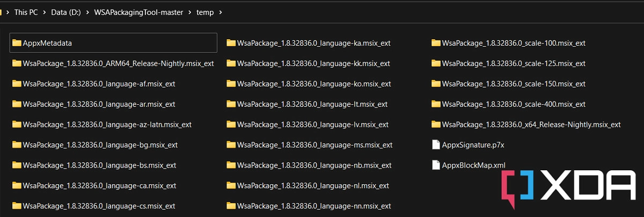Select the scale-400.msix_ext folder name

[514, 104]
